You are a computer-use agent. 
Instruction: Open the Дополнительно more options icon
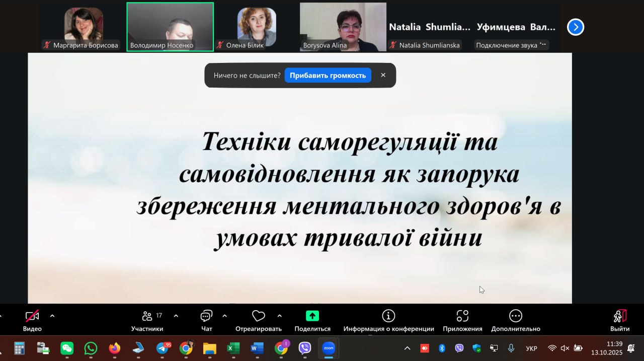tap(516, 316)
